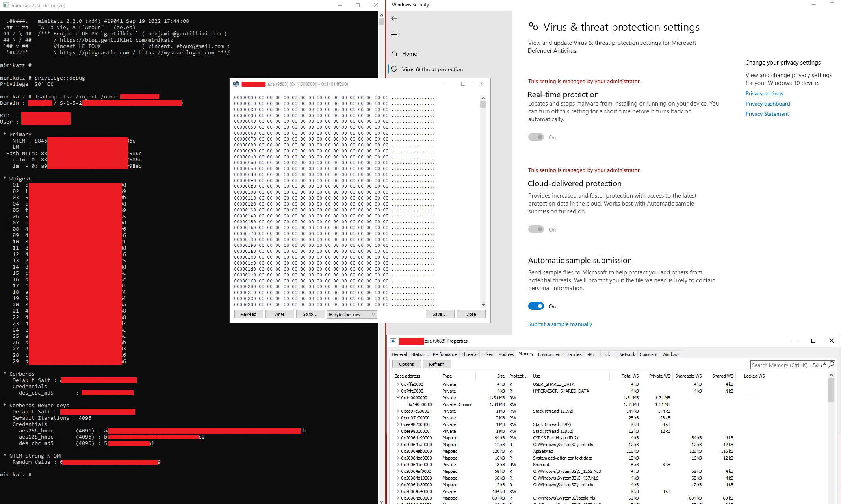
Task: Open the Environment tab
Action: click(x=550, y=354)
